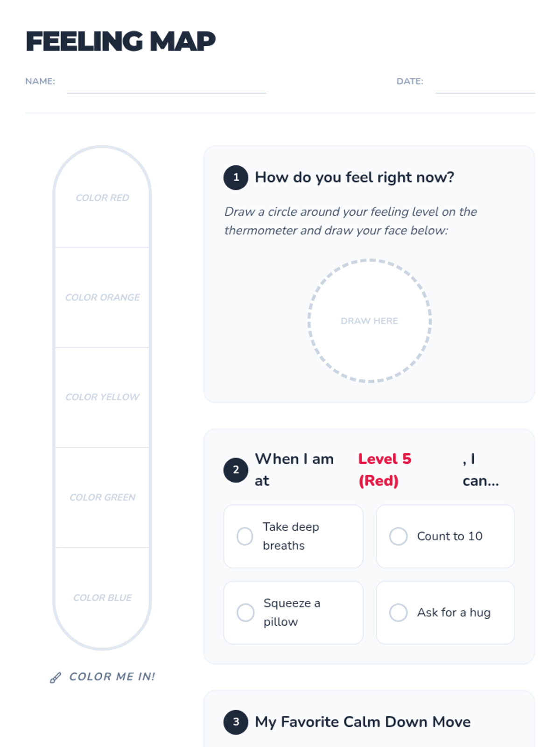Click the Color Green thermometer section
Screen dimensions: 560x747
click(102, 498)
